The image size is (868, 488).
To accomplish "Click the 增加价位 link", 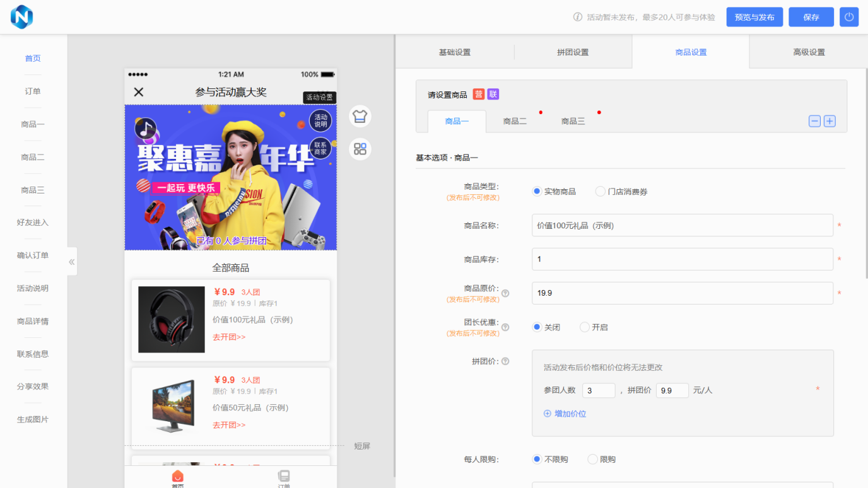I will click(x=565, y=413).
